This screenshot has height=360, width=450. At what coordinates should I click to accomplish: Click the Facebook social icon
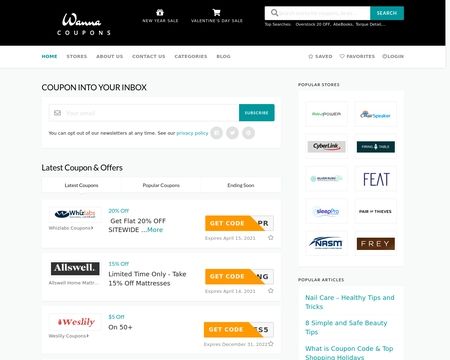(216, 133)
